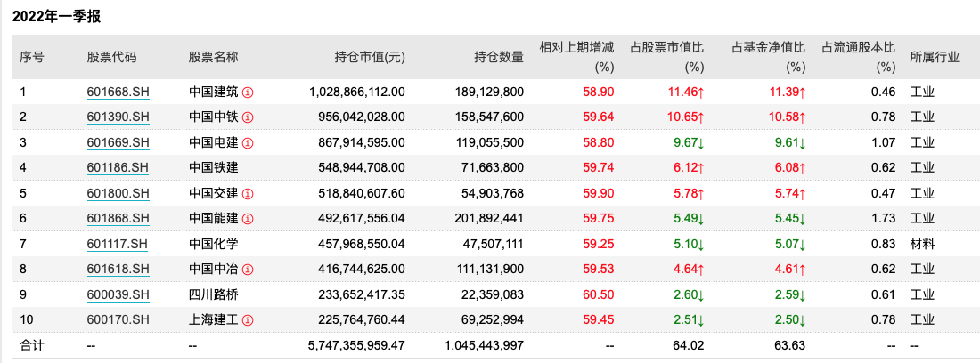The image size is (980, 363).
Task: Open stock code link 601668.SH
Action: (118, 92)
